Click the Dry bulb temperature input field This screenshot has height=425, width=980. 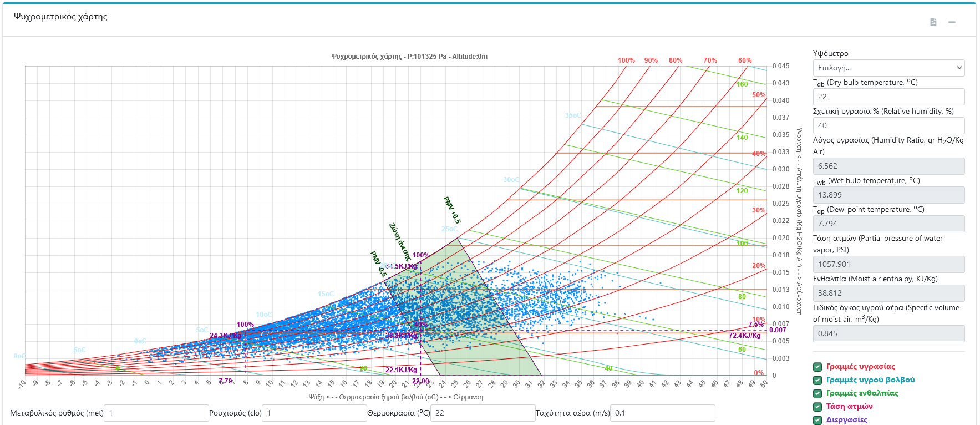tap(888, 97)
